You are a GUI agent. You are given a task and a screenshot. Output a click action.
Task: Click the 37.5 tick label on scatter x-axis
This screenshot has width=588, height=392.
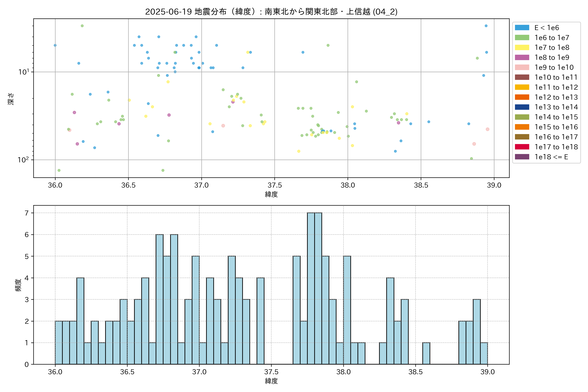(275, 185)
